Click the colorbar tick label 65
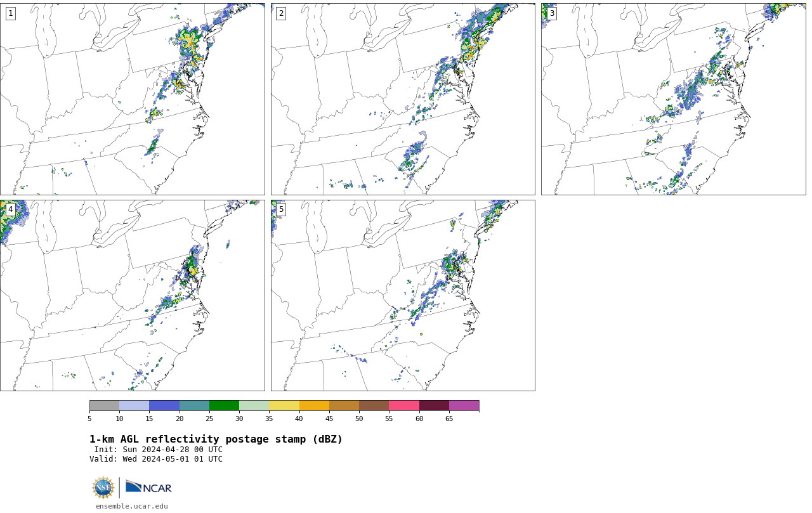 (449, 419)
